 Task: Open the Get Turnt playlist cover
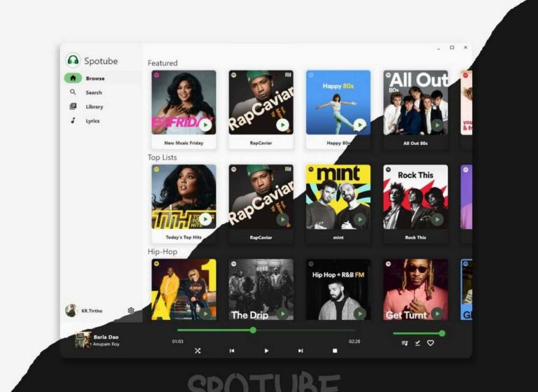415,290
